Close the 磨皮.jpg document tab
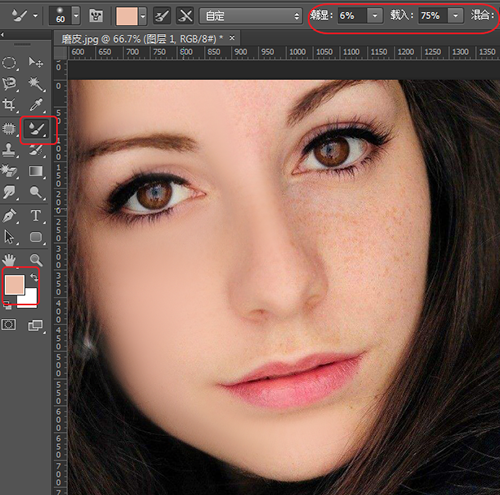 tap(232, 38)
